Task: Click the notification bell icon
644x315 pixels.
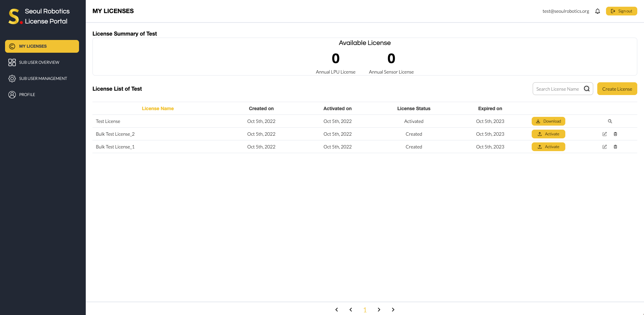Action: (597, 11)
